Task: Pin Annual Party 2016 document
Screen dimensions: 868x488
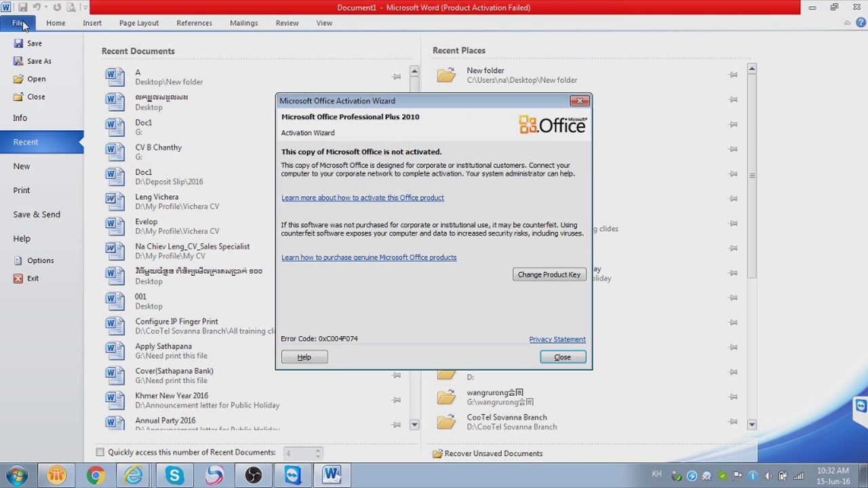Action: tap(397, 424)
